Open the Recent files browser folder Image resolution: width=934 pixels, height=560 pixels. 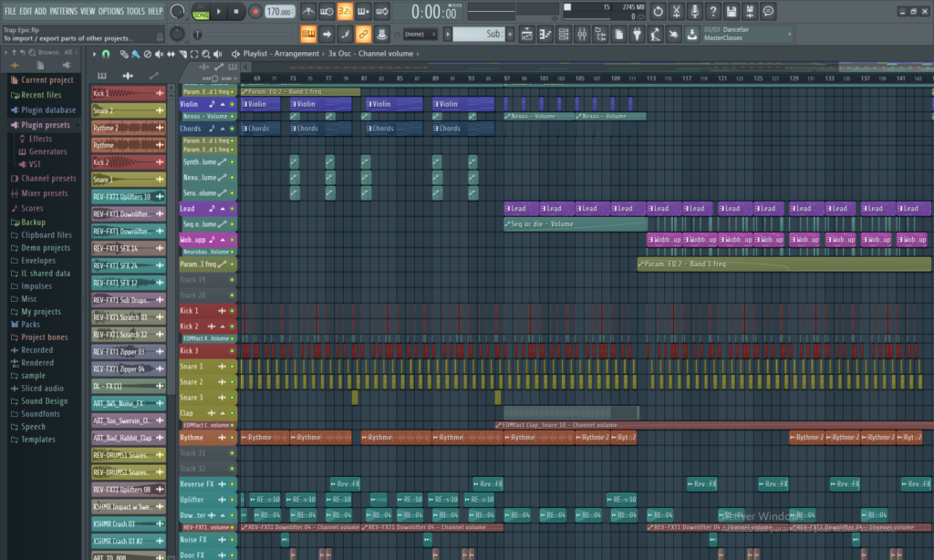(x=36, y=95)
